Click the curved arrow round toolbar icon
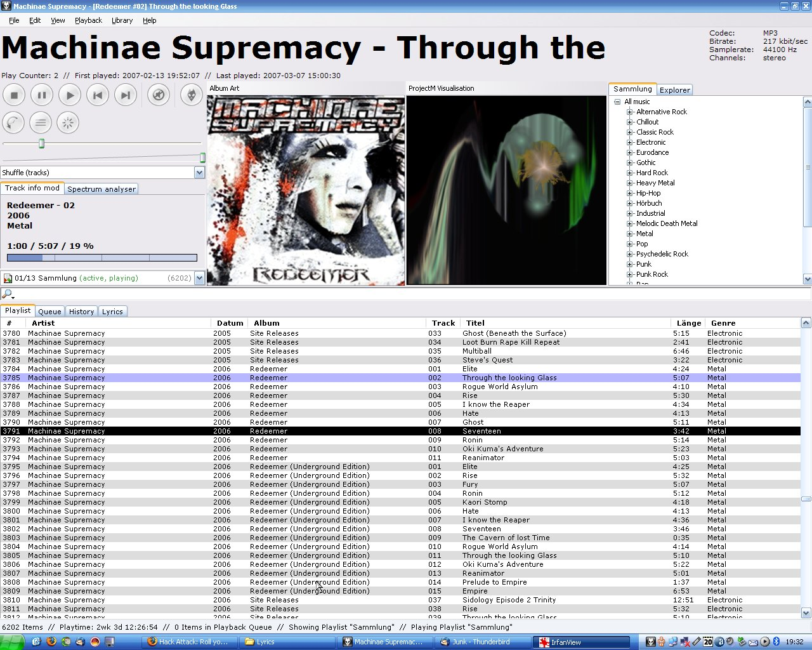Screen dimensions: 812x650 (x=14, y=123)
